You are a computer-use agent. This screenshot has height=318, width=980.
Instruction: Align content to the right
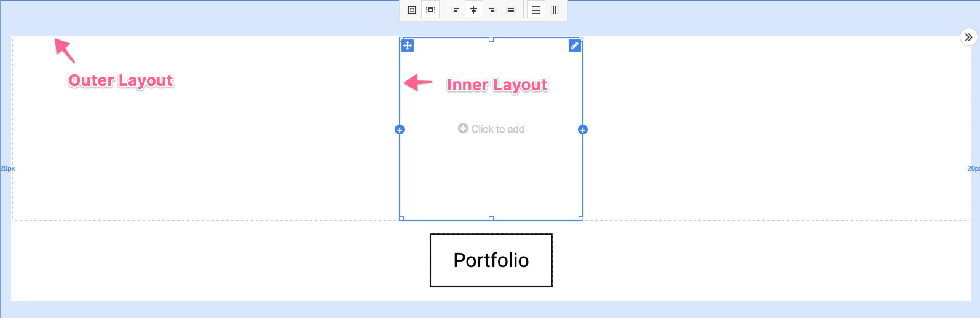coord(492,10)
